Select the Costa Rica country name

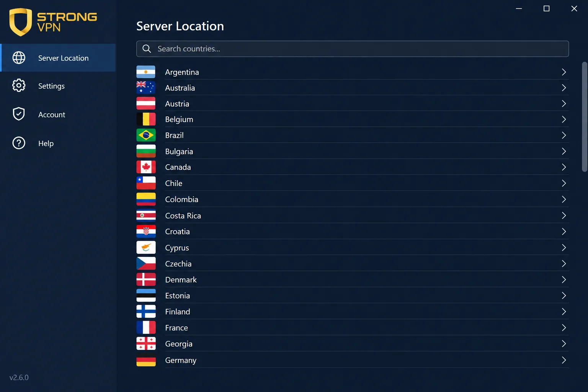click(183, 216)
